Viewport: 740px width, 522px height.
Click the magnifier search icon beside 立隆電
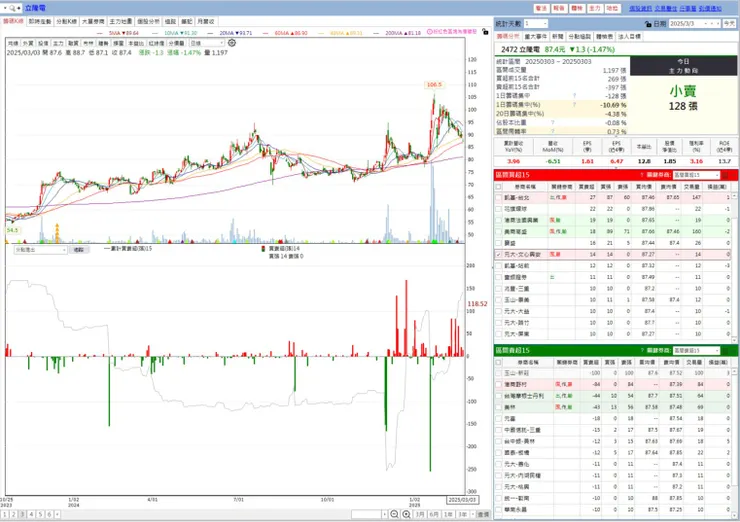pyautogui.click(x=12, y=8)
